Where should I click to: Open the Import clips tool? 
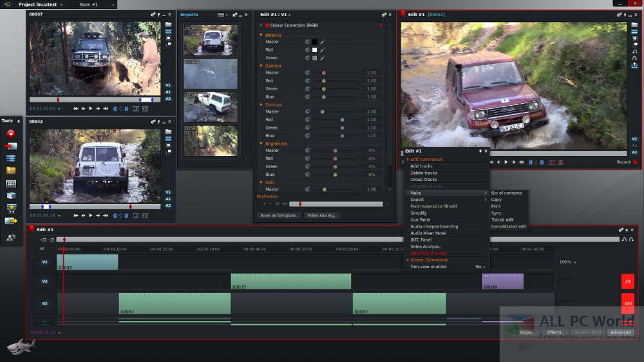click(11, 146)
